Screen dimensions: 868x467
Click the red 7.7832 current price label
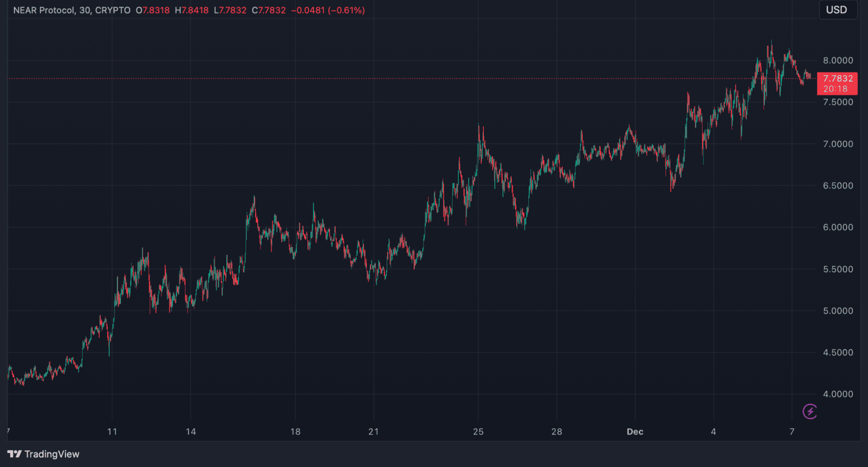[x=837, y=79]
